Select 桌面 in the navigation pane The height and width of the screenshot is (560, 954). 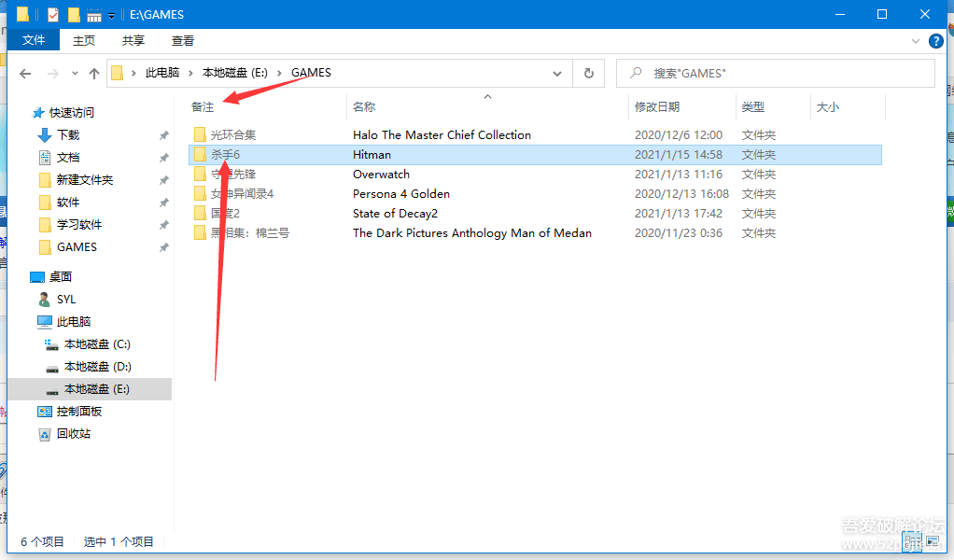click(x=61, y=276)
